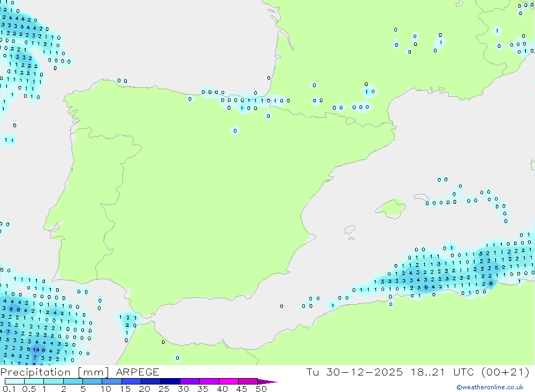Click the 'Precipitation [mm]' title text
Screen dimensions: 535x392
pos(55,372)
